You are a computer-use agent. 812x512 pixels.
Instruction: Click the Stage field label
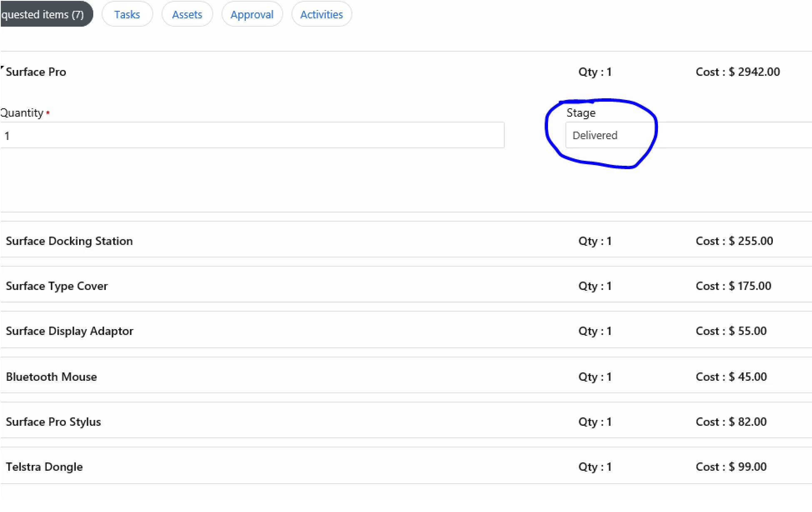click(x=581, y=113)
